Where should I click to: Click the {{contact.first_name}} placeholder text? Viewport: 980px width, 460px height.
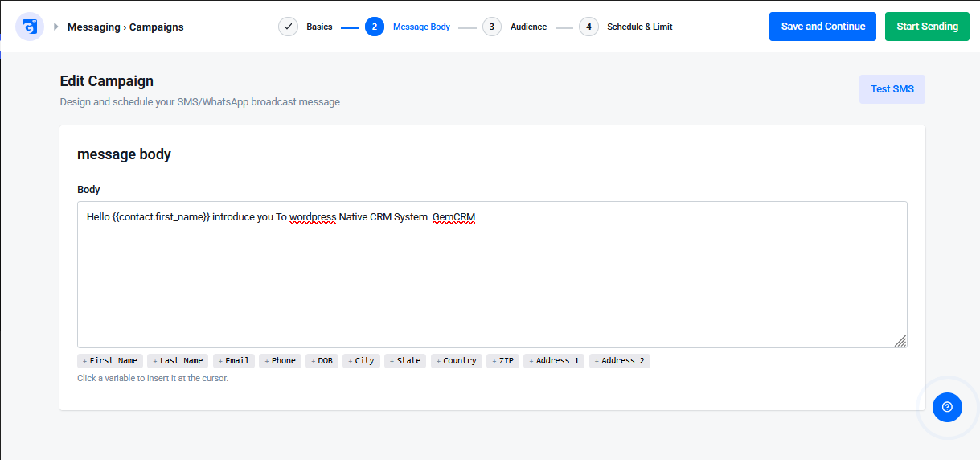click(x=162, y=217)
